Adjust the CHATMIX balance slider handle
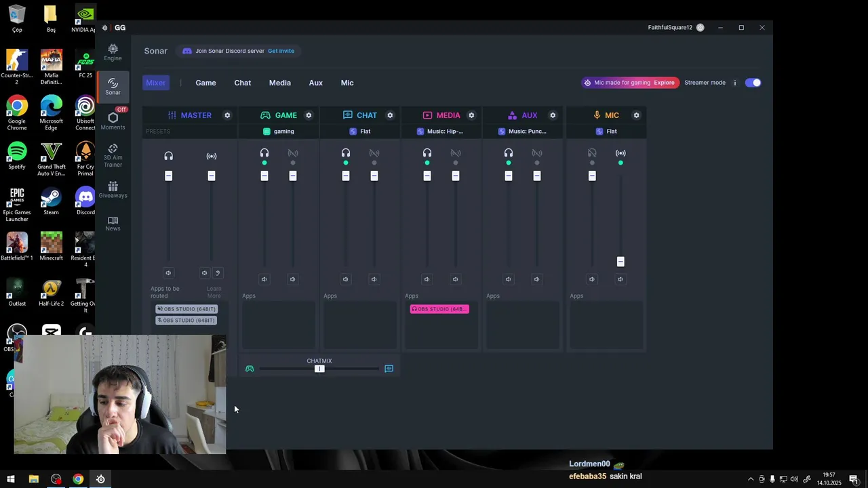The width and height of the screenshot is (868, 488). (x=319, y=369)
